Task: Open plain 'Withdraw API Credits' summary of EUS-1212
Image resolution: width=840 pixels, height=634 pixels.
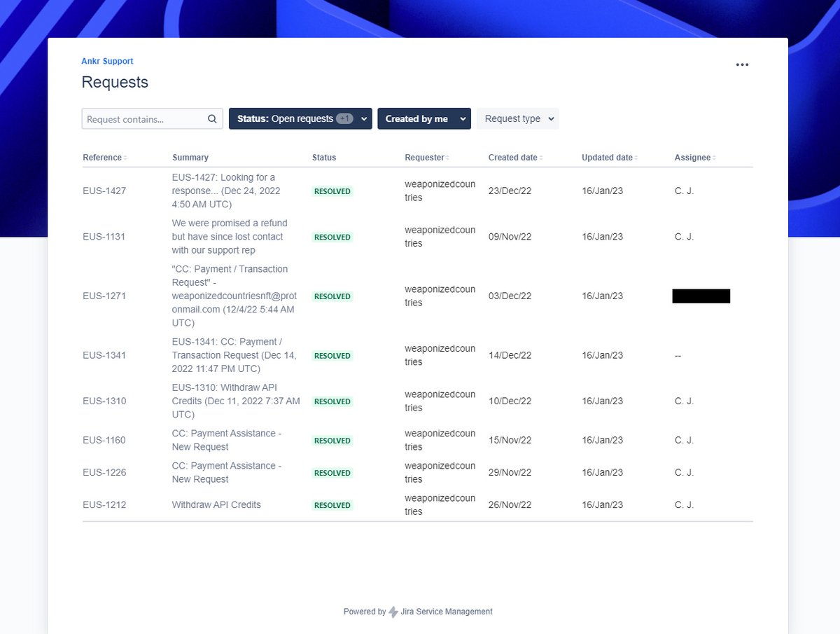Action: click(x=216, y=504)
